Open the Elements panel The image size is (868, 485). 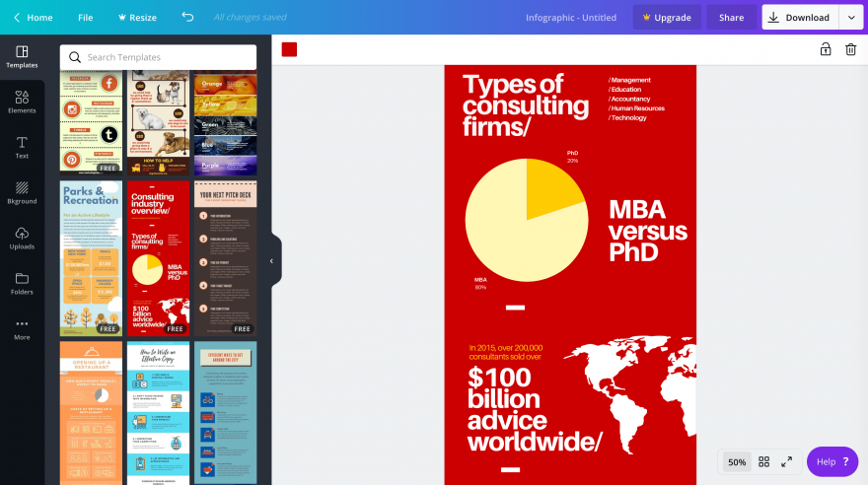coord(22,102)
